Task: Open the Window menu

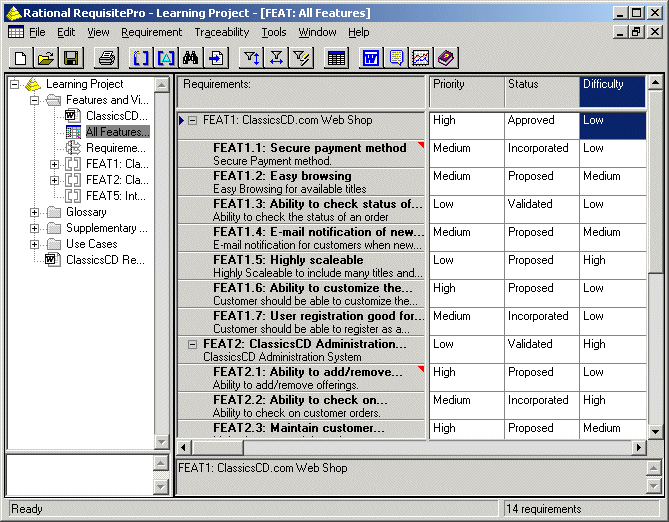Action: click(317, 32)
